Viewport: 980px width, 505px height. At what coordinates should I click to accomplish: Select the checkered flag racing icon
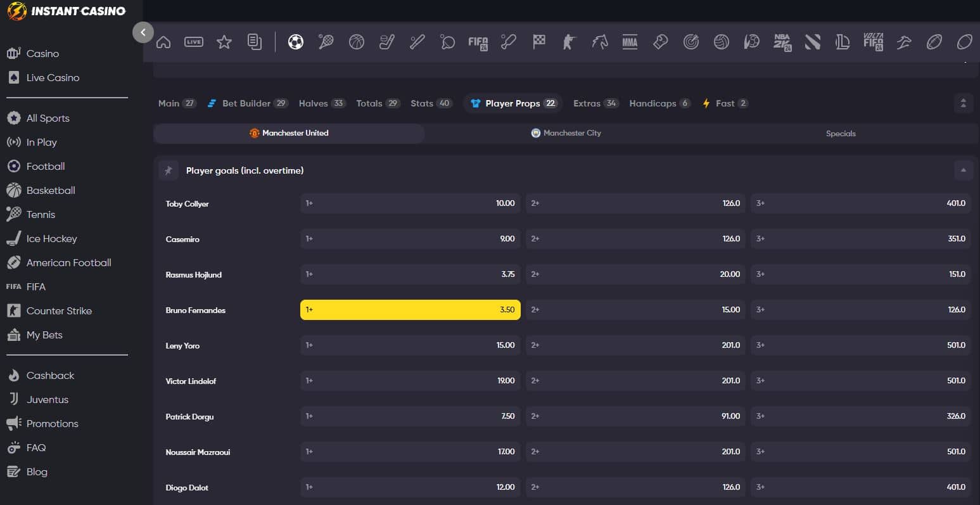pos(539,42)
